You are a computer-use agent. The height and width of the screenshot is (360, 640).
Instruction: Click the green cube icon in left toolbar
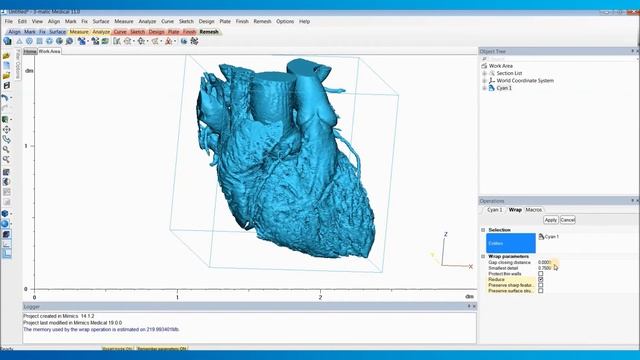[5, 120]
